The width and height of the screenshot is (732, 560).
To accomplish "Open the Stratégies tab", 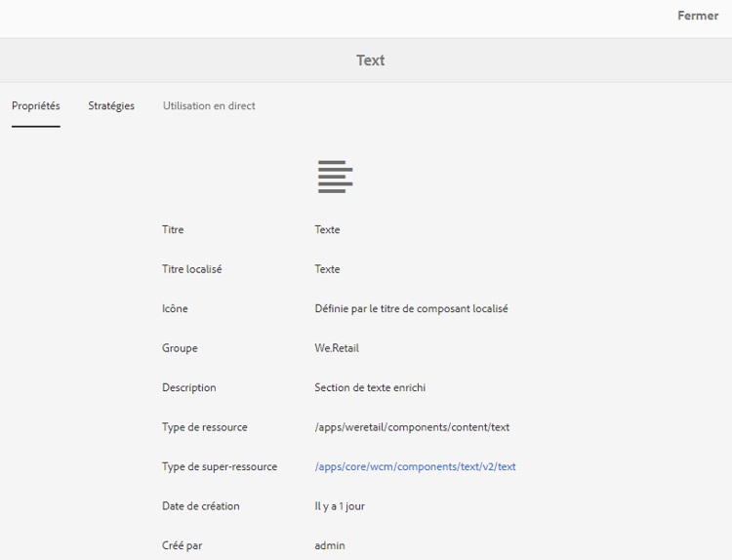I will click(x=111, y=106).
